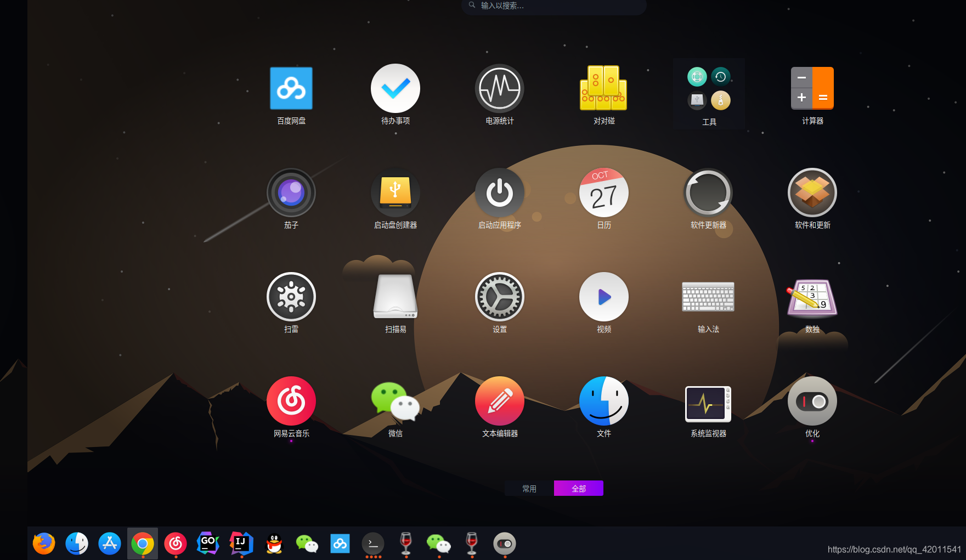Open QQ penguin icon in dock

(x=274, y=544)
